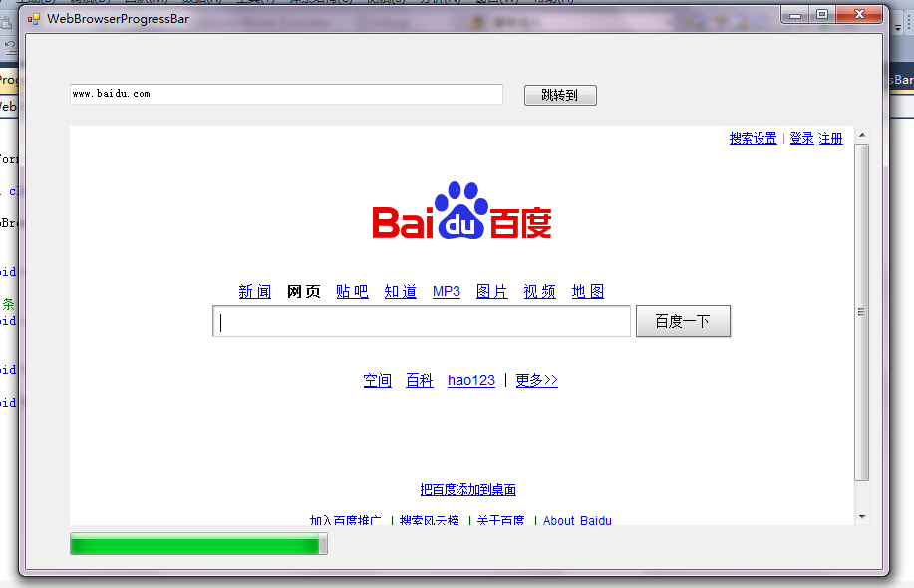The width and height of the screenshot is (914, 588).
Task: Click the browser scrollbar down arrow
Action: (862, 517)
